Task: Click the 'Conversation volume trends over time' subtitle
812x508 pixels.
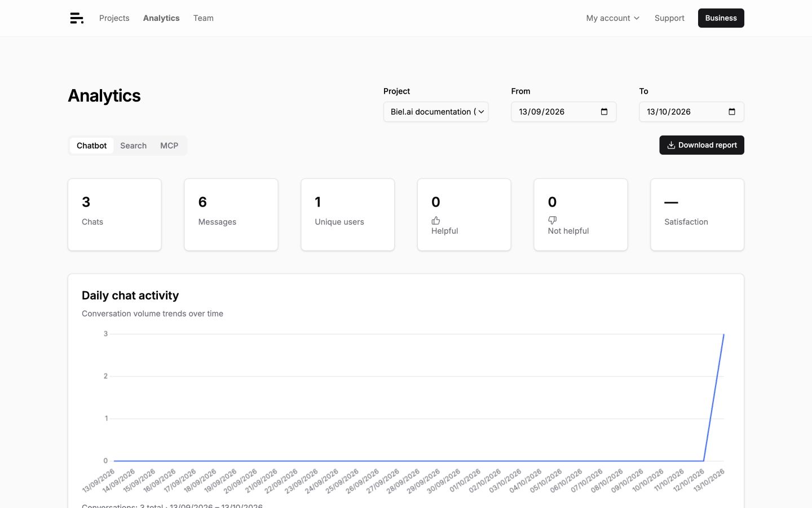Action: tap(152, 313)
